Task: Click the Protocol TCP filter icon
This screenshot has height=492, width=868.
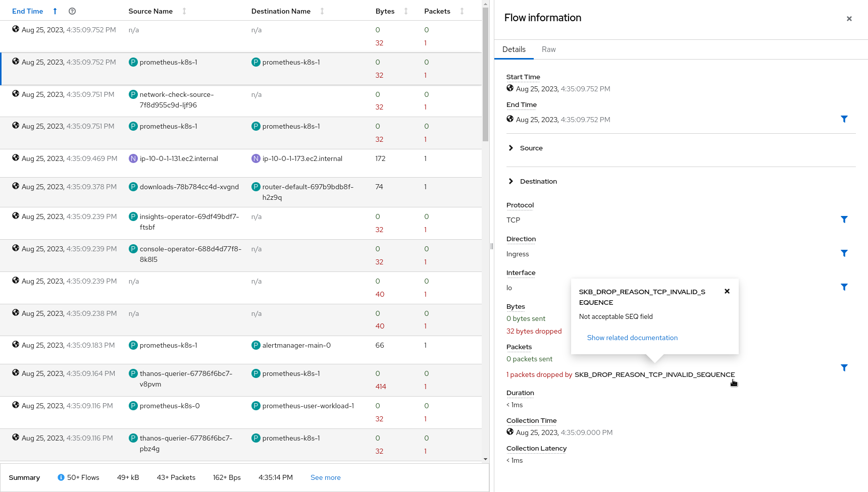Action: pos(844,220)
